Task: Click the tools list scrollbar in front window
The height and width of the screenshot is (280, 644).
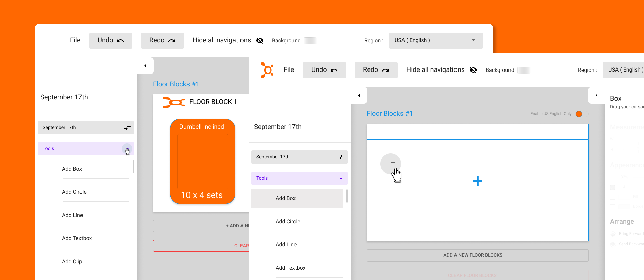Action: pyautogui.click(x=347, y=196)
